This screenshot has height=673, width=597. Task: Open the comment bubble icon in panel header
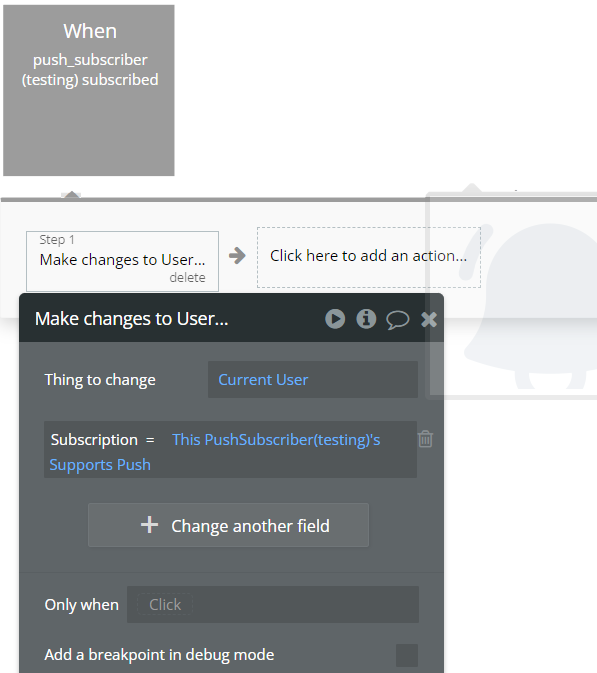397,320
